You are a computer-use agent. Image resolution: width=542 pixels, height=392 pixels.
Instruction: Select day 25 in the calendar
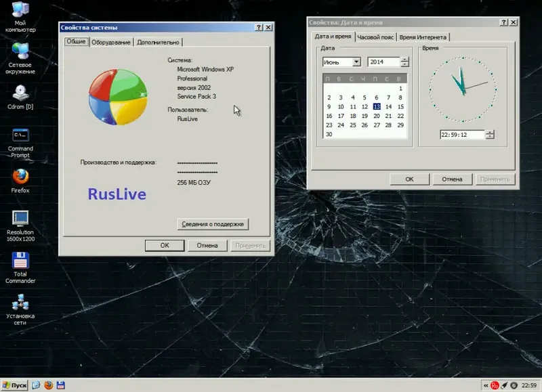point(353,125)
